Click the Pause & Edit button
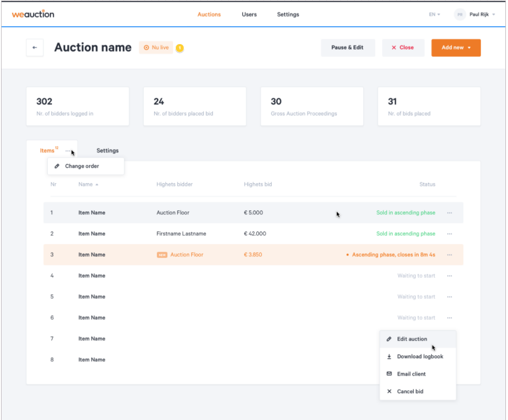 (x=348, y=47)
